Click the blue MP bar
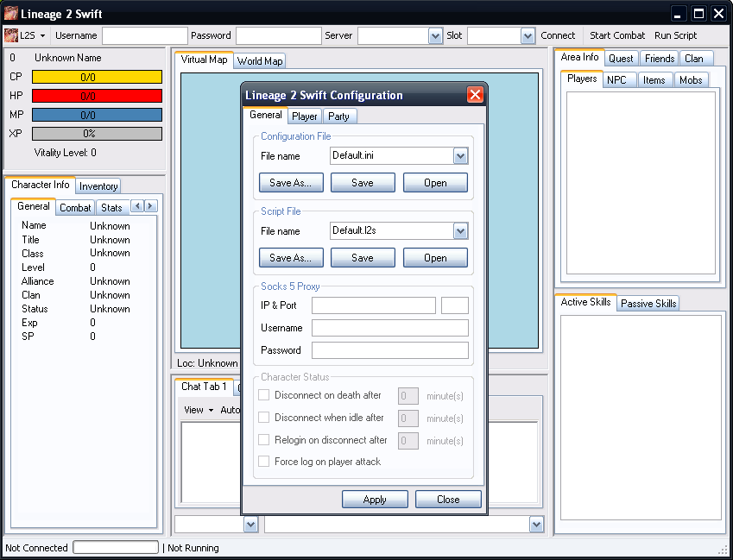The height and width of the screenshot is (560, 733). pos(98,115)
